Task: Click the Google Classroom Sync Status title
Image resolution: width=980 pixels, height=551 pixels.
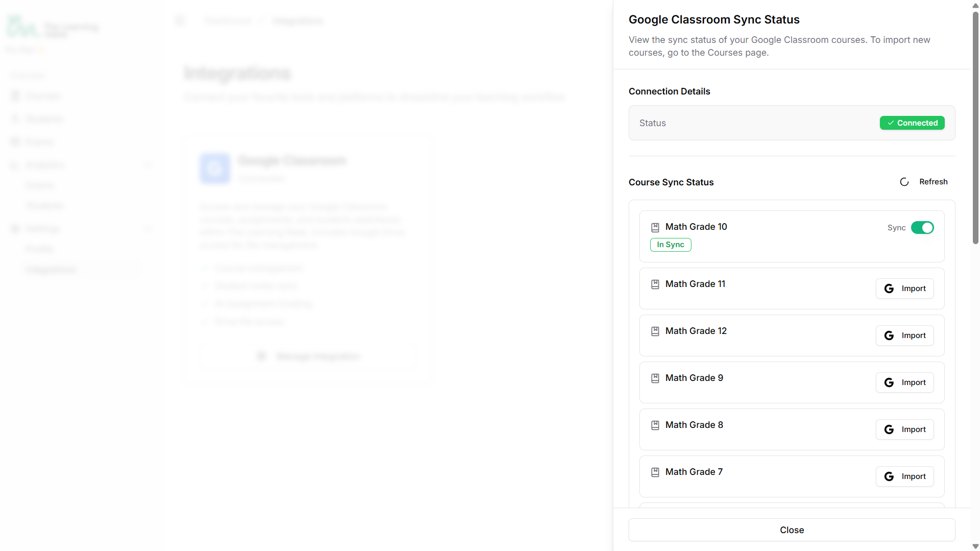Action: coord(714,19)
